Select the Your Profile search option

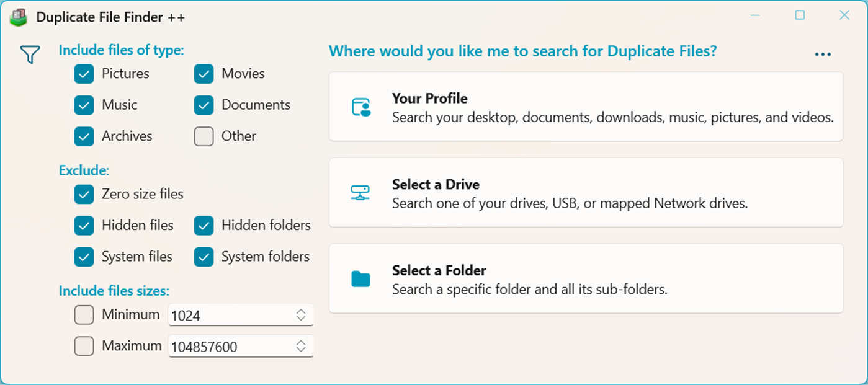[x=586, y=105]
